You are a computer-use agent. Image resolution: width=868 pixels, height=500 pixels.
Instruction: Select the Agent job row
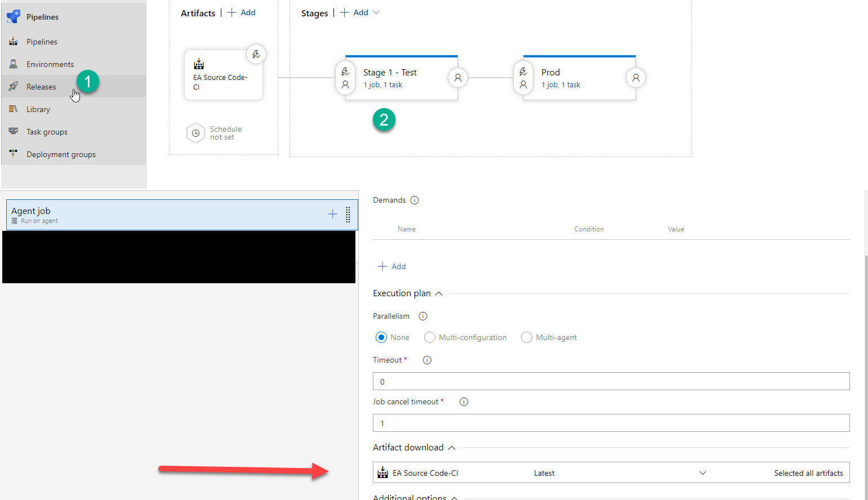(182, 215)
